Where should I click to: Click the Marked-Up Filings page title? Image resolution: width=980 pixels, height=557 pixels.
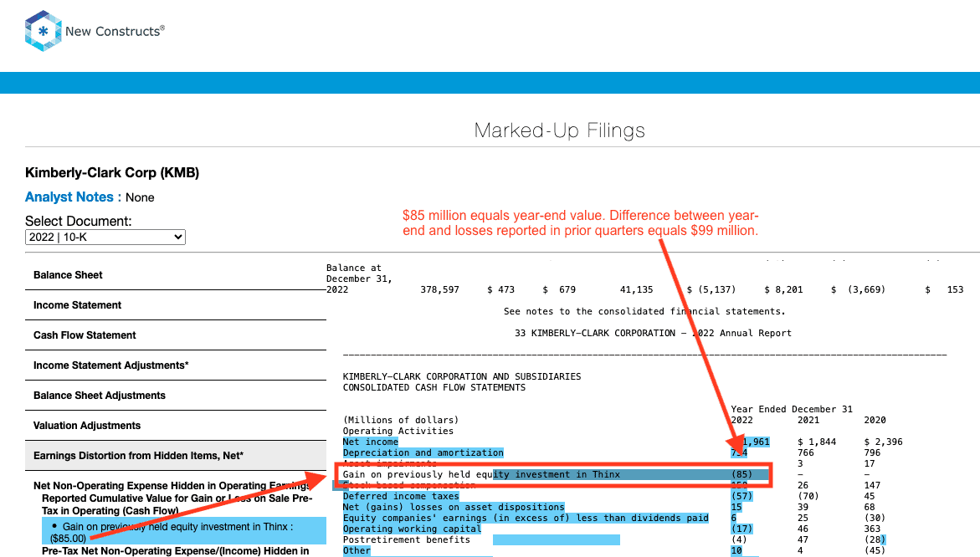pos(559,130)
